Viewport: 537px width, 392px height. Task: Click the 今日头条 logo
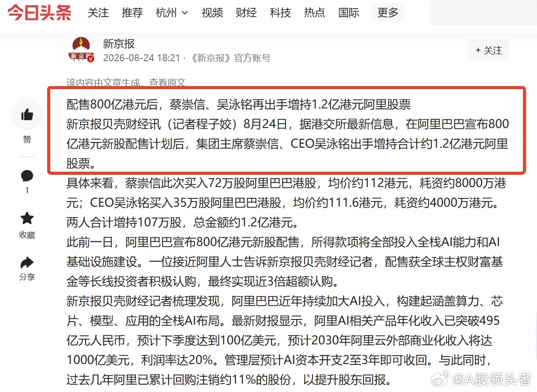[x=39, y=13]
